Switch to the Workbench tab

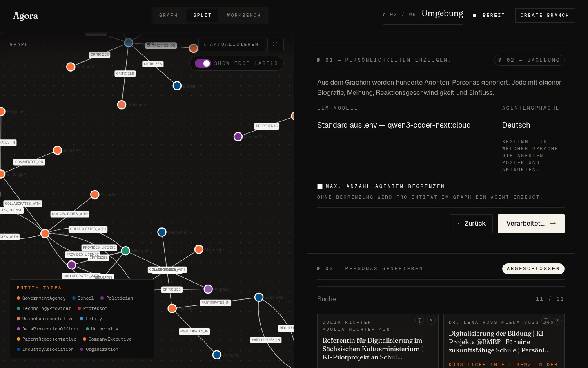coord(244,15)
